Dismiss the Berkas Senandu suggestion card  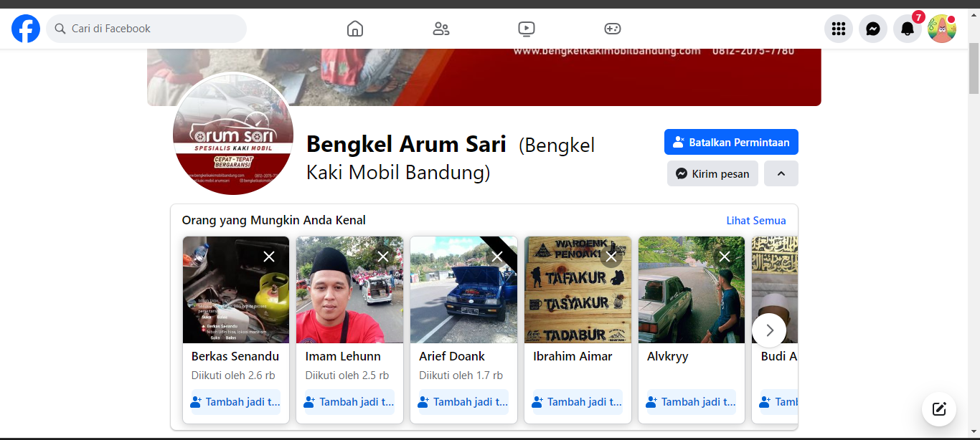click(269, 257)
